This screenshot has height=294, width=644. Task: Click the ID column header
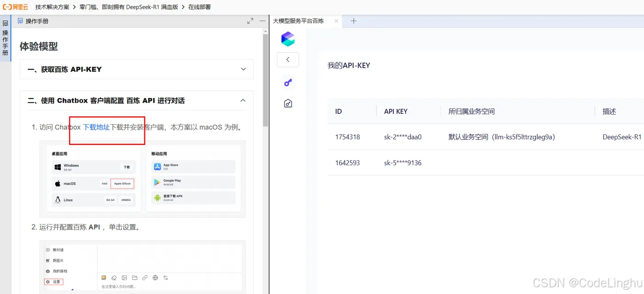pyautogui.click(x=339, y=111)
